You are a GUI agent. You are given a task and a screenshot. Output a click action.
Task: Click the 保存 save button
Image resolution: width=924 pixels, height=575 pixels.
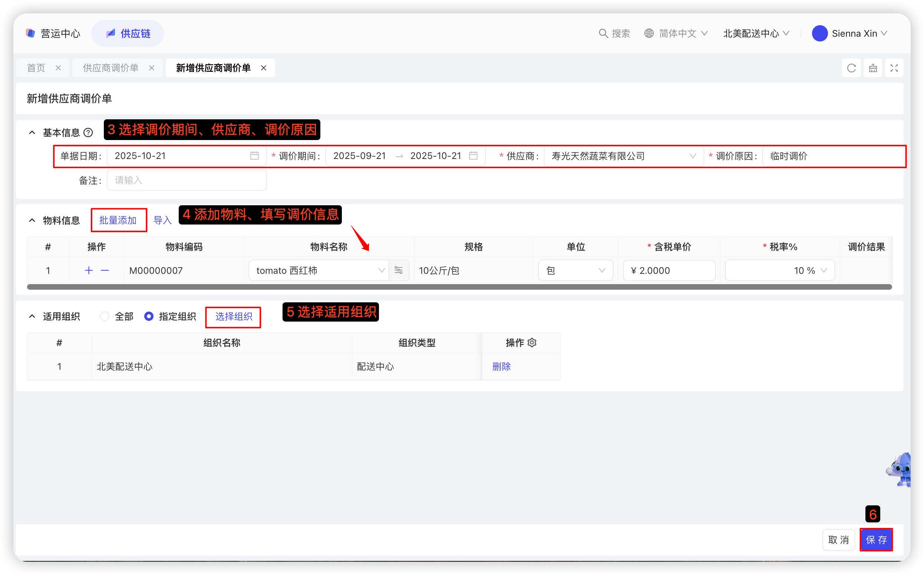[x=876, y=540]
